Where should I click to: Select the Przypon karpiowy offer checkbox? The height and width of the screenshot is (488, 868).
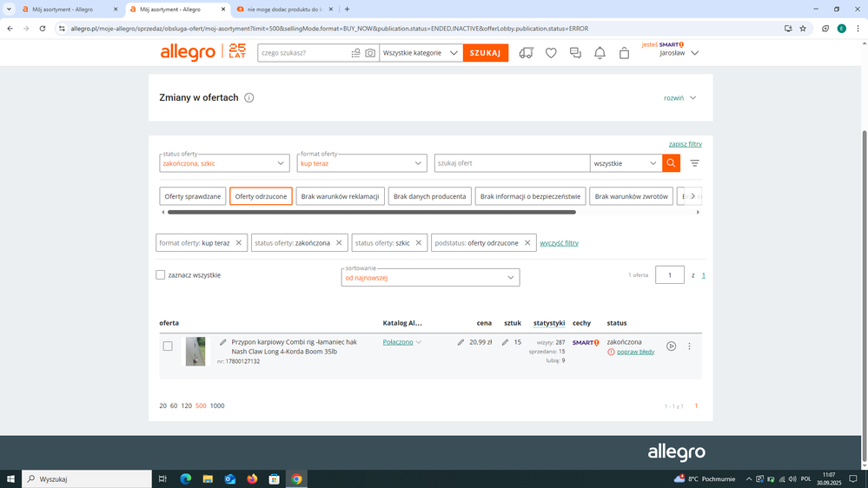coord(168,346)
